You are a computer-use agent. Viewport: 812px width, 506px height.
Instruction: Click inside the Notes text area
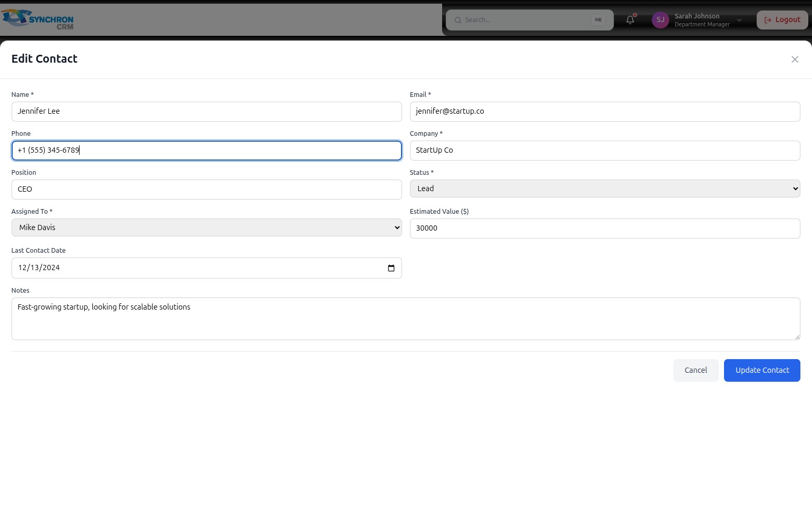pos(406,319)
